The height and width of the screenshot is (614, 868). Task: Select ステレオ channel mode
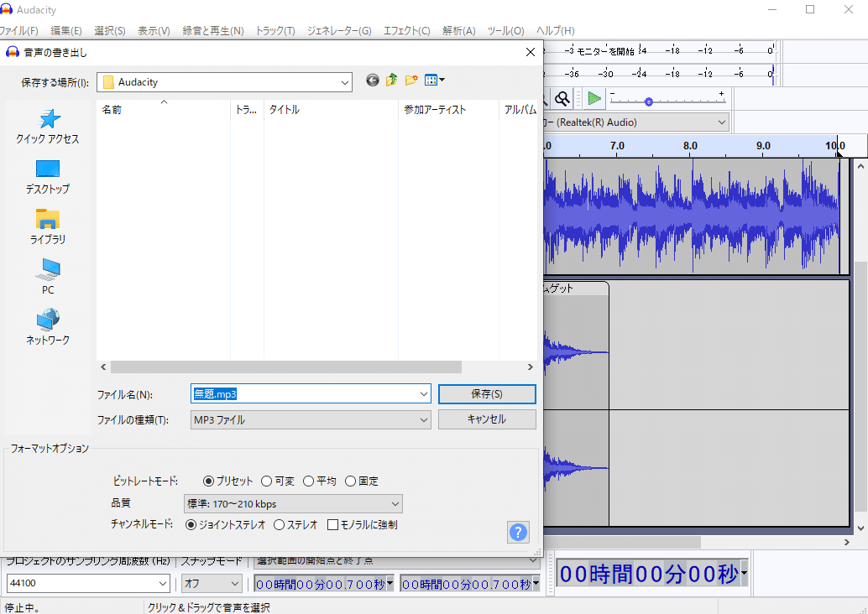point(295,525)
